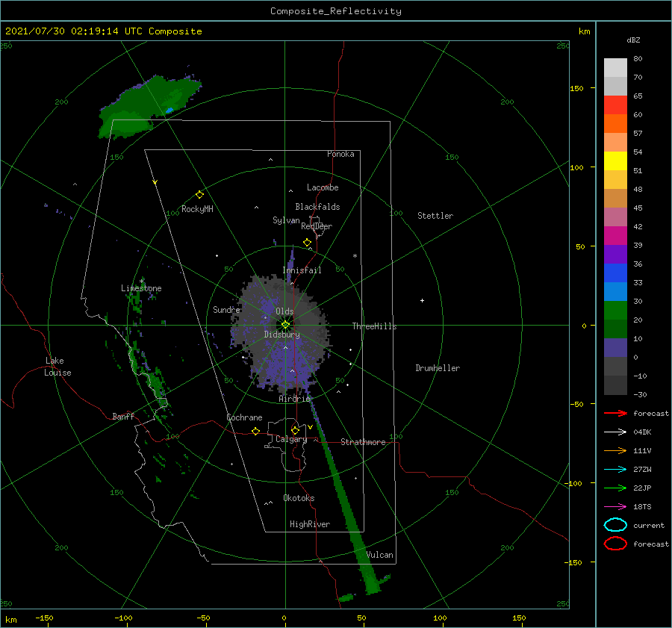Screen dimensions: 672x628
Task: Click the Blackfalds town label
Action: 317,207
